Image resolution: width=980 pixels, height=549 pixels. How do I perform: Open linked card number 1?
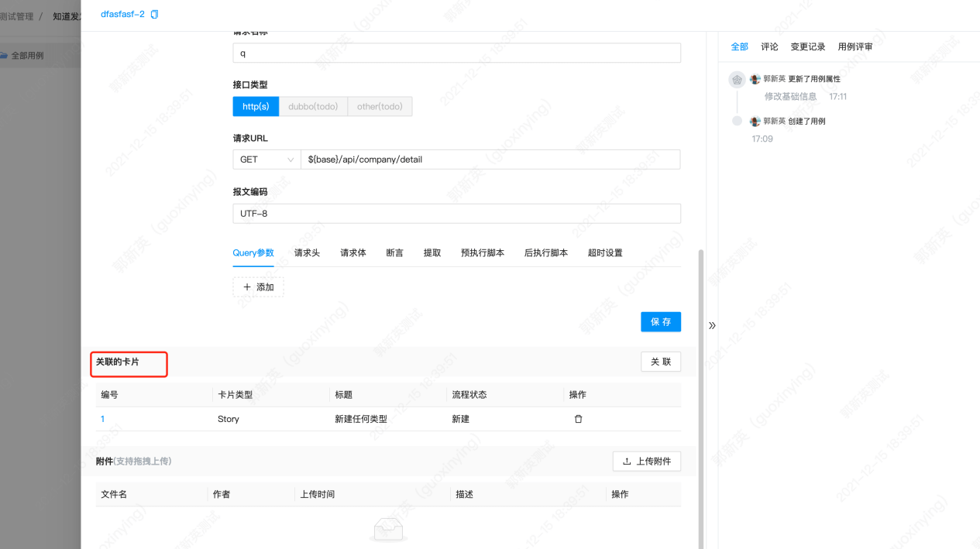pos(102,418)
